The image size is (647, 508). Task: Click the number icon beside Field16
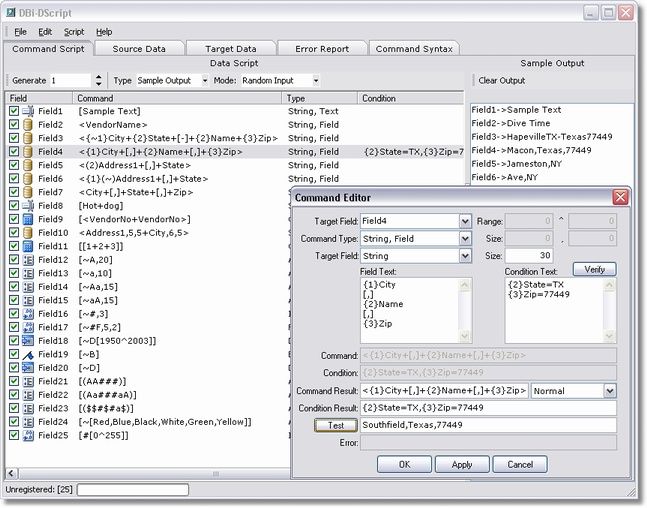(x=28, y=314)
